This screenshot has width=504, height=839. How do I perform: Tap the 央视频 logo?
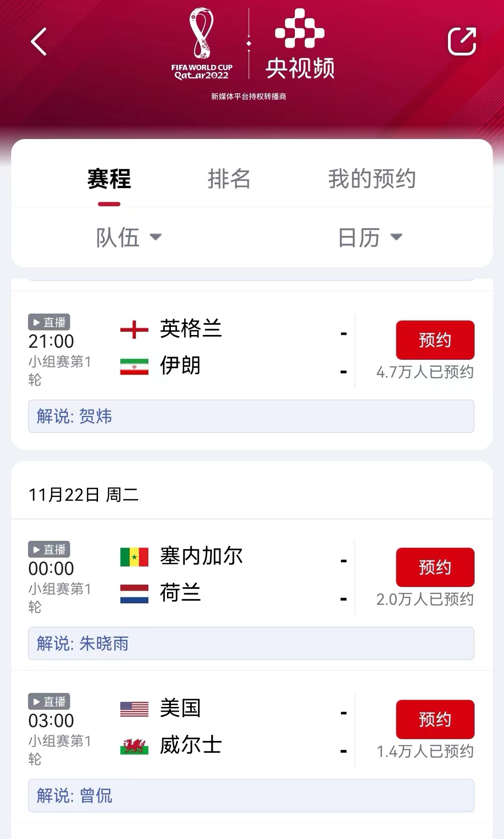300,44
